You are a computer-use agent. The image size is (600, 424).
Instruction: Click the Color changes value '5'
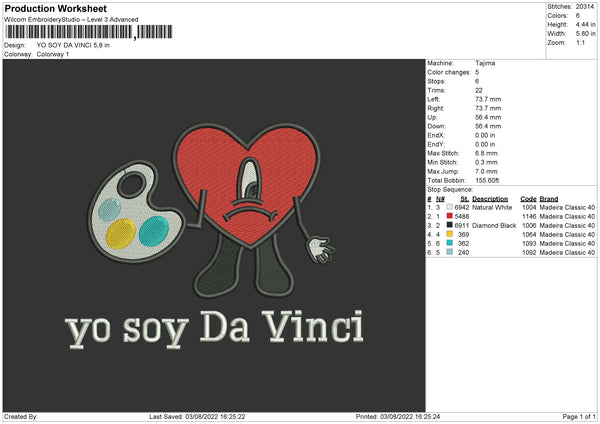[x=477, y=72]
